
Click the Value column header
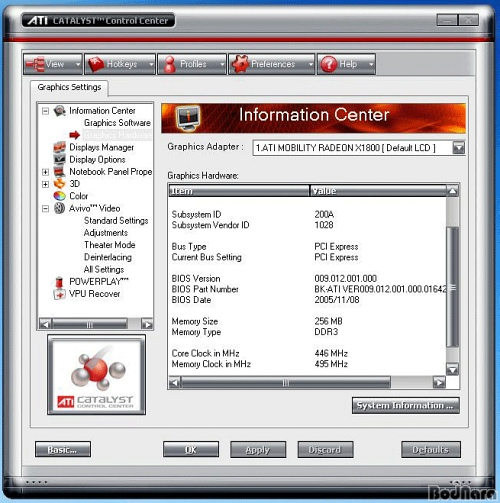click(x=378, y=191)
